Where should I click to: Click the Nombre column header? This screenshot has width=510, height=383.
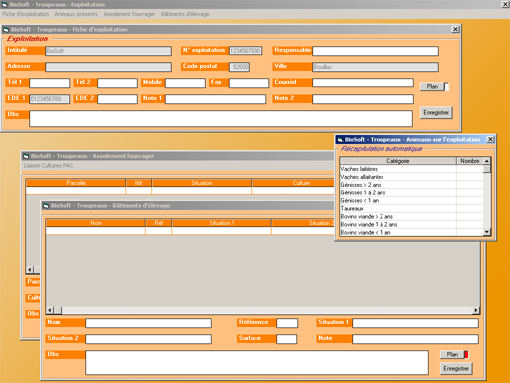[470, 161]
